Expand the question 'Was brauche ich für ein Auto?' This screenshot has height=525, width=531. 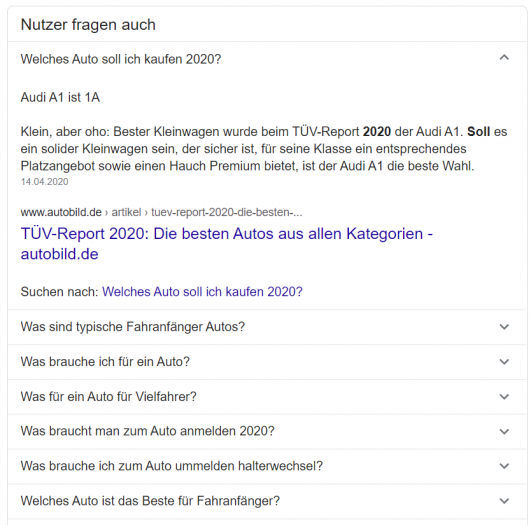click(105, 362)
